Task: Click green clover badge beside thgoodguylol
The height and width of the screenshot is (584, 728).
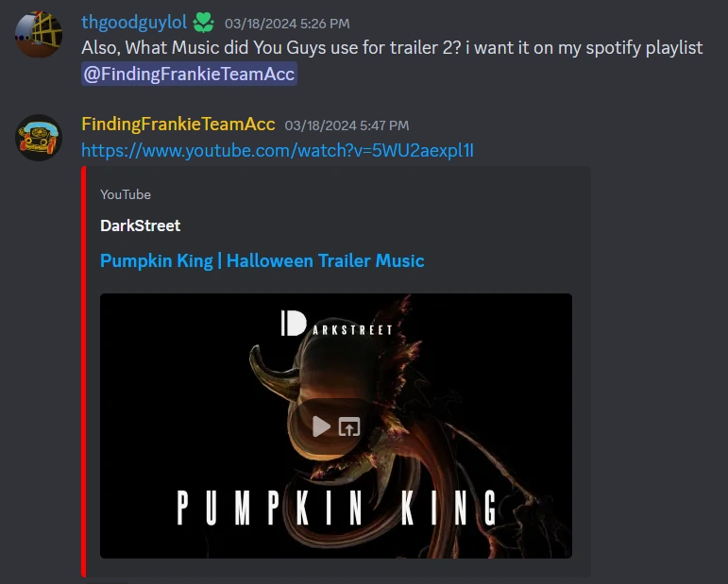Action: tap(203, 23)
